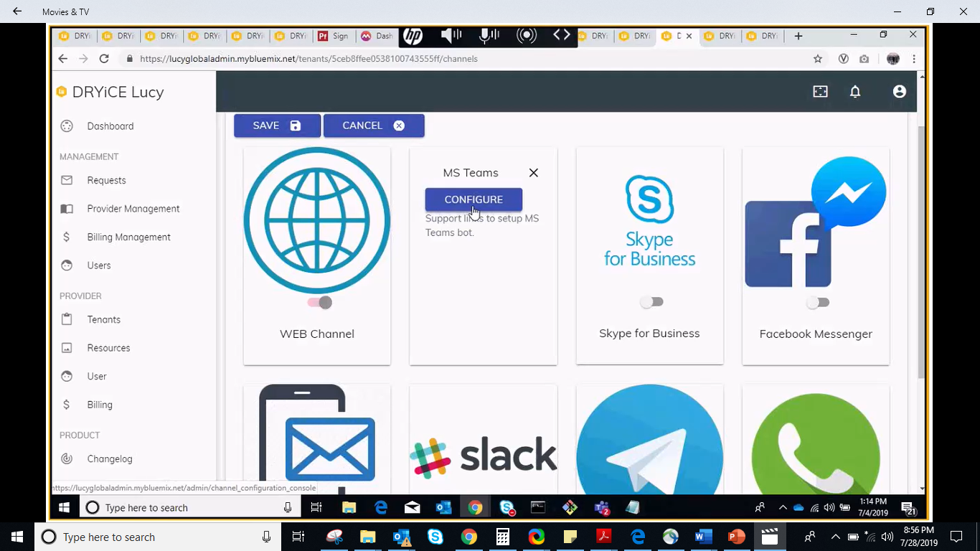Click the SAVE button

(277, 126)
